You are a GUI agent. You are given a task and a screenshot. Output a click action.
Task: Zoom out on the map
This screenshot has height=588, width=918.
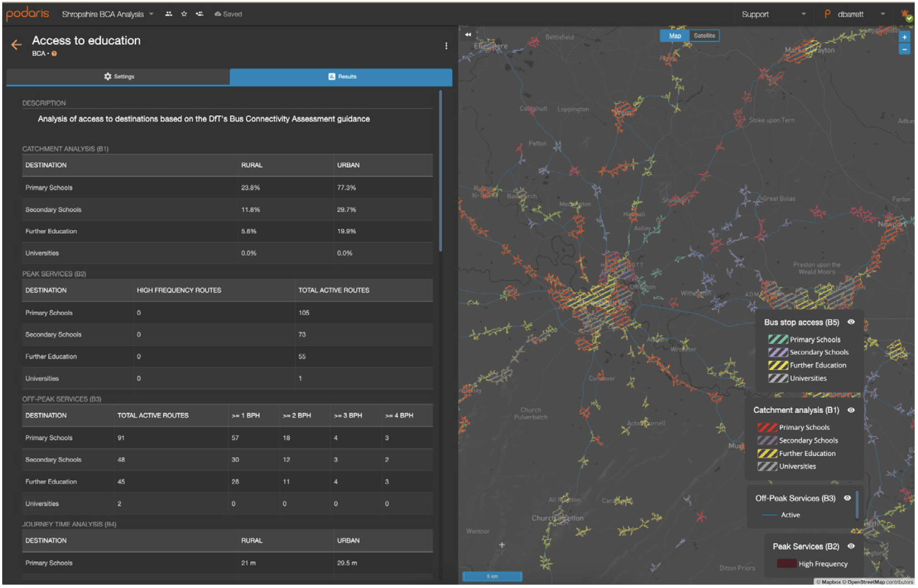[905, 49]
